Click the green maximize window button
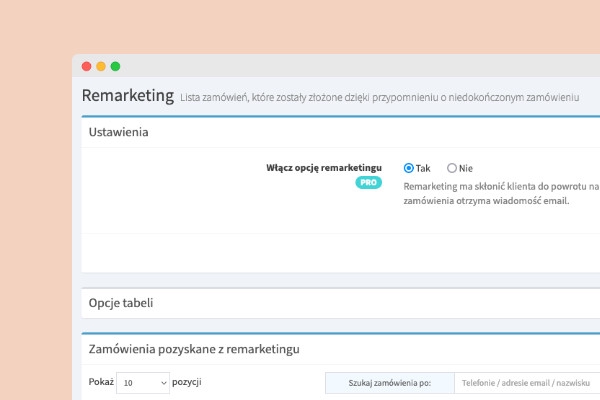Image resolution: width=600 pixels, height=400 pixels. (115, 66)
